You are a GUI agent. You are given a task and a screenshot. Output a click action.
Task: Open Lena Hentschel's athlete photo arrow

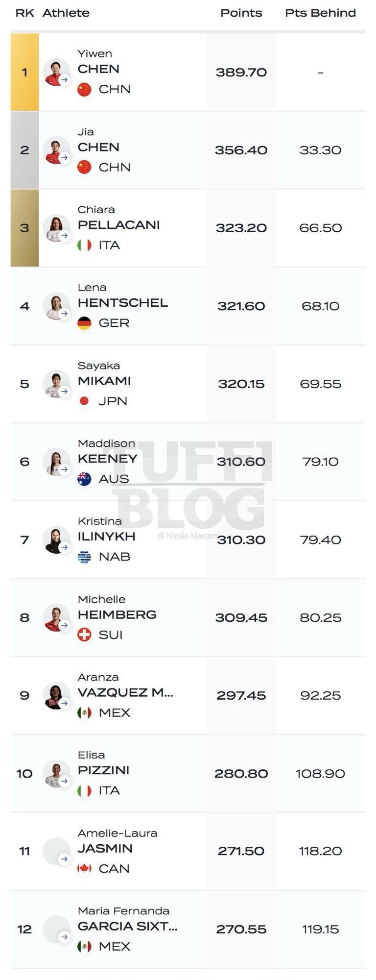coord(65,314)
